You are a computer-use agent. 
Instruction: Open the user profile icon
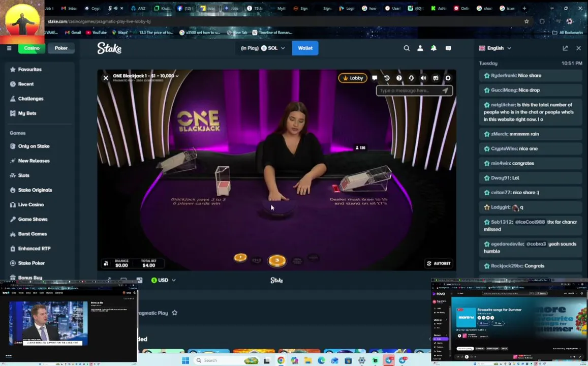[x=420, y=48]
